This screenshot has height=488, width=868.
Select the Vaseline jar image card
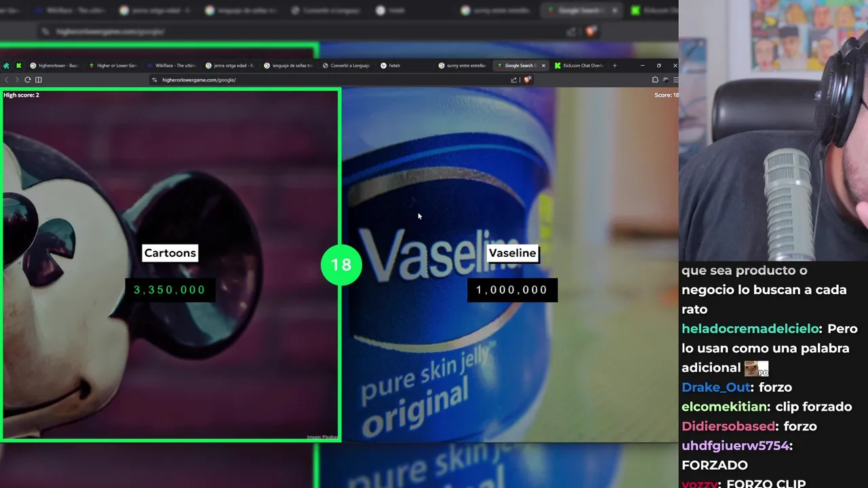point(509,265)
